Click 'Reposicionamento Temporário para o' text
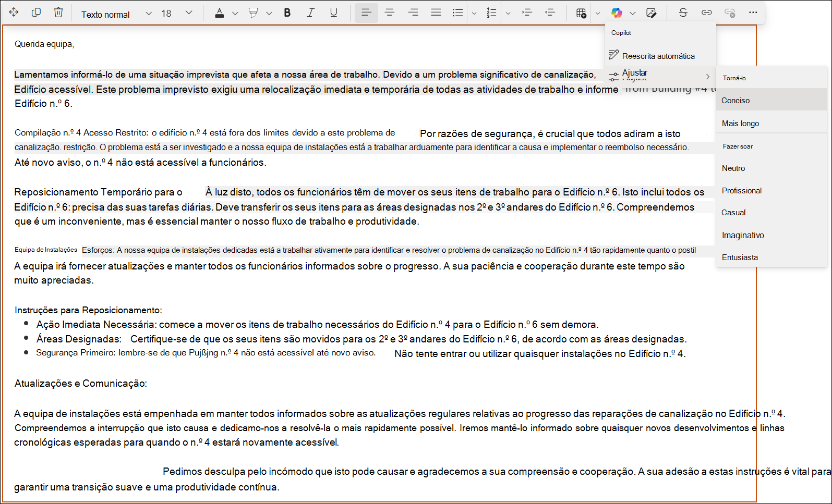Image resolution: width=832 pixels, height=504 pixels. (99, 192)
